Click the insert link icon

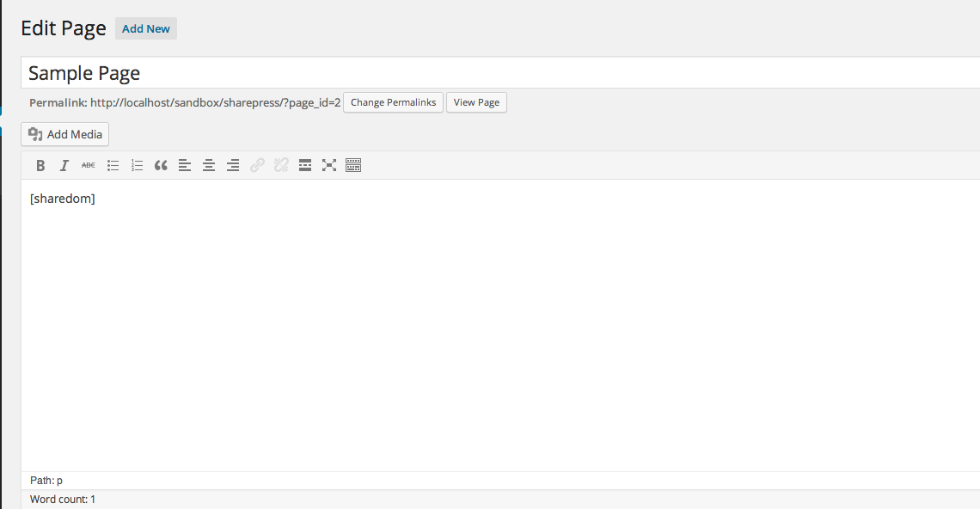click(x=257, y=166)
